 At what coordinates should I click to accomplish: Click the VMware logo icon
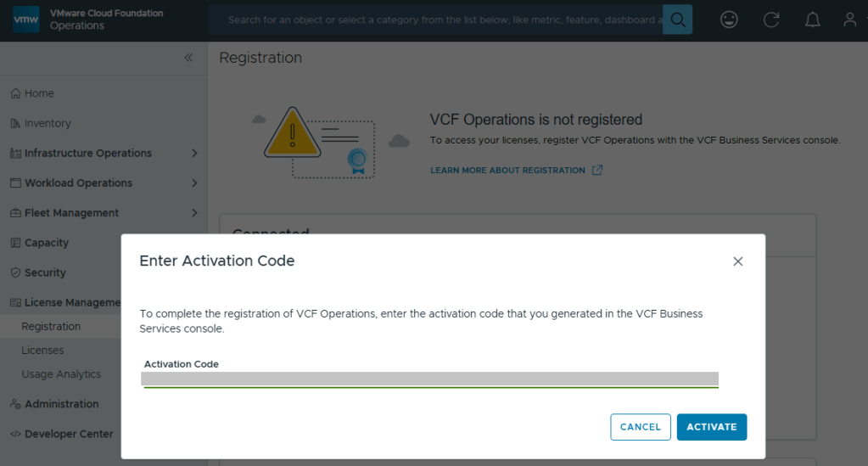(26, 20)
